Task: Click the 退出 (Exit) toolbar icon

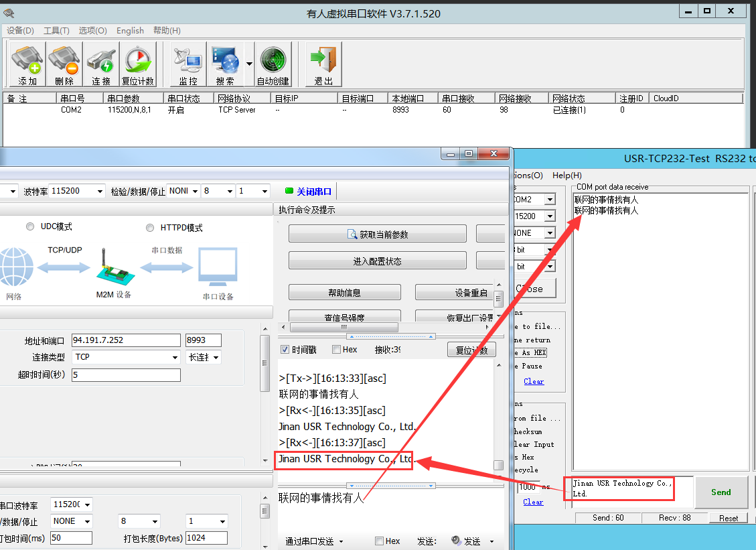Action: pyautogui.click(x=323, y=65)
